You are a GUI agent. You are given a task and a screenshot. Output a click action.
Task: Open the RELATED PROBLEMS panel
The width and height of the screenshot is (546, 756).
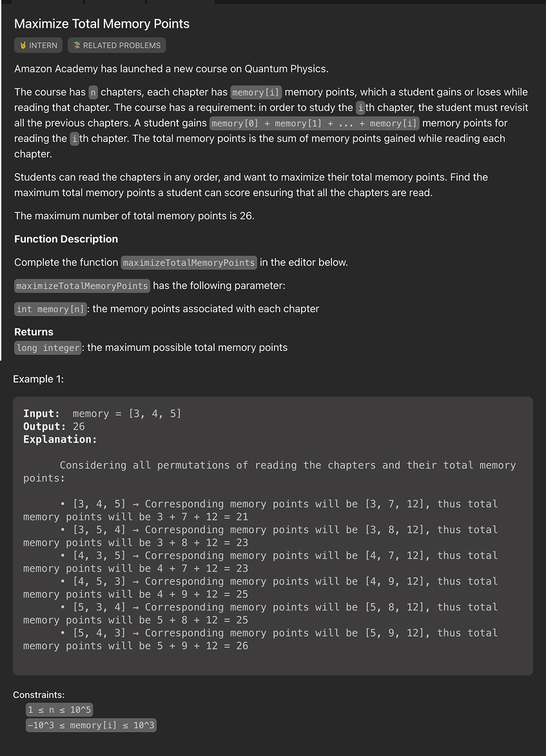(117, 45)
